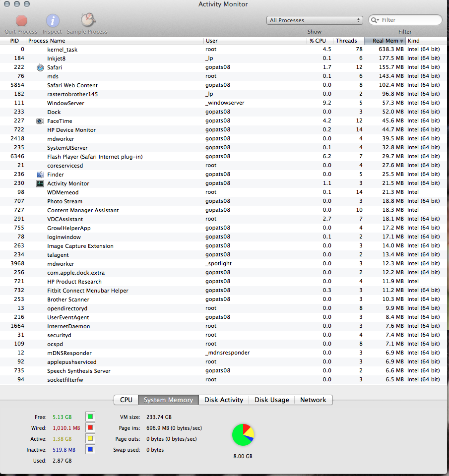Sort by Threads column header

pyautogui.click(x=348, y=41)
